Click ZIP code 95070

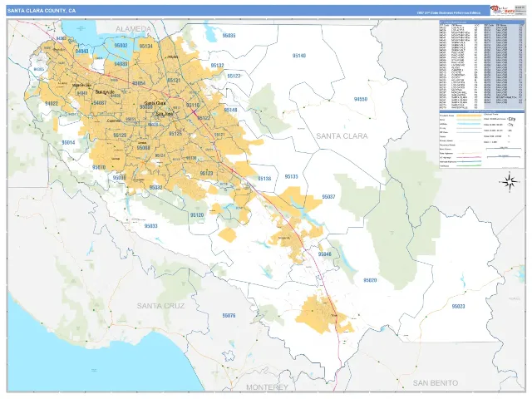[x=99, y=167]
